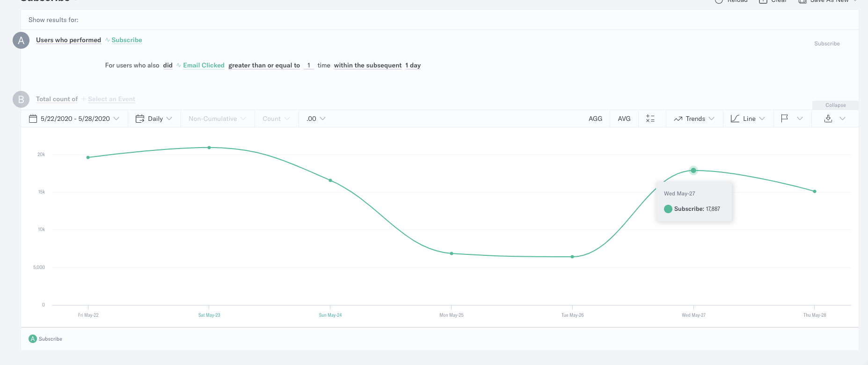Click Select an Event placeholder field
This screenshot has height=365, width=868.
111,99
